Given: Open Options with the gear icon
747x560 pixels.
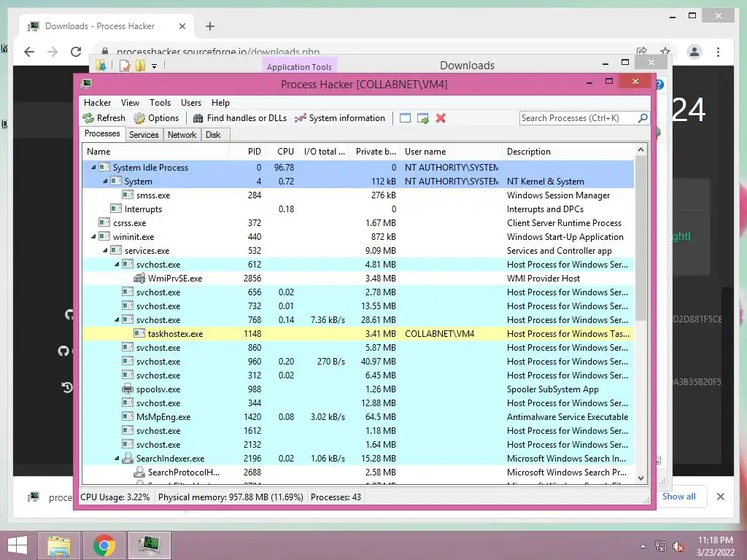Looking at the screenshot, I should click(139, 118).
